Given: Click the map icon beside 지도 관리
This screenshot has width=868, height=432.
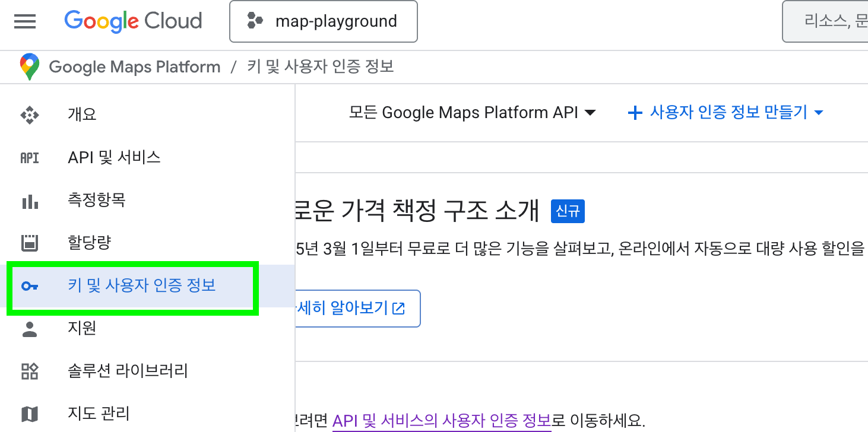Looking at the screenshot, I should (x=30, y=414).
